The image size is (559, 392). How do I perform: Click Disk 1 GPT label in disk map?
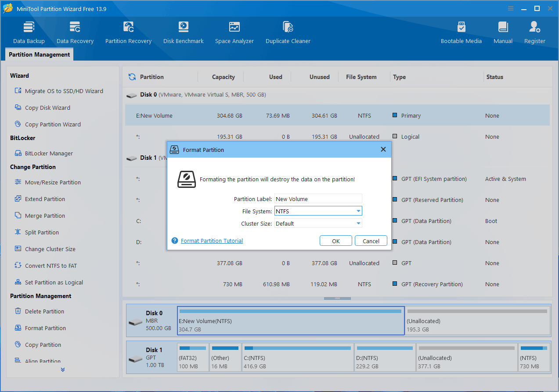click(152, 358)
